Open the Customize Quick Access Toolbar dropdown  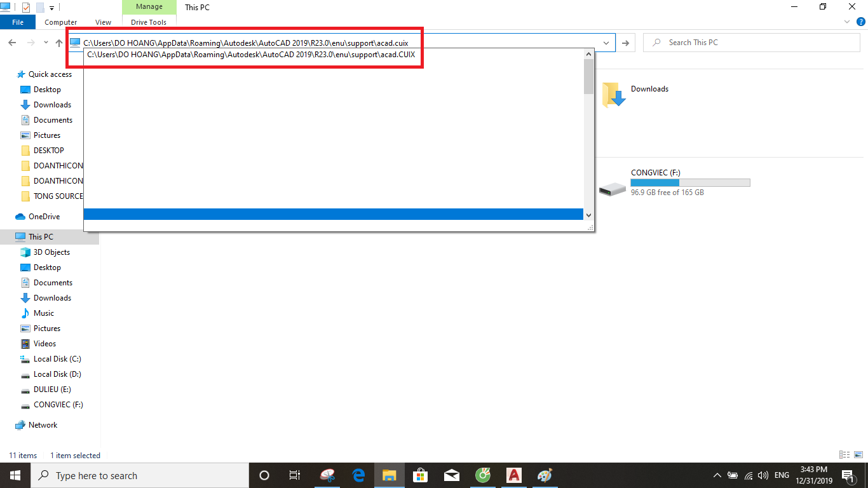click(51, 8)
